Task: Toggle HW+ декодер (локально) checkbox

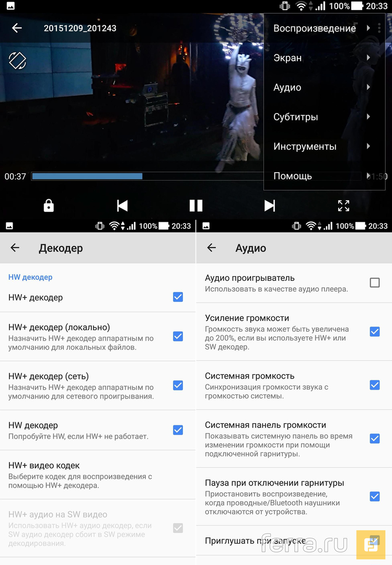Action: 178,336
